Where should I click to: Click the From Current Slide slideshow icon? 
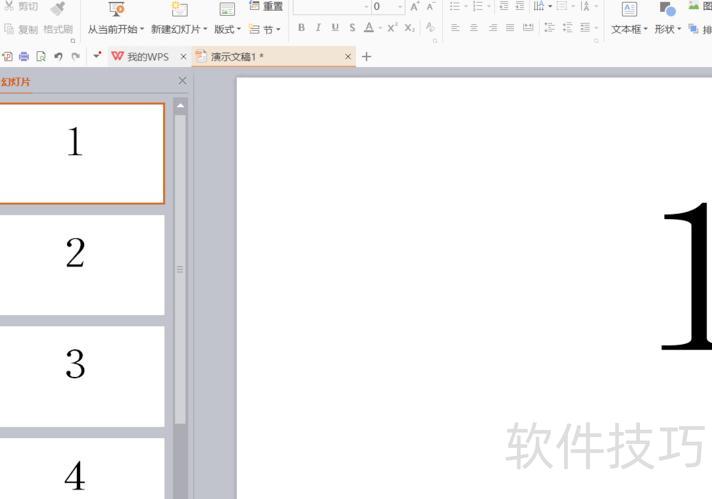click(x=117, y=9)
